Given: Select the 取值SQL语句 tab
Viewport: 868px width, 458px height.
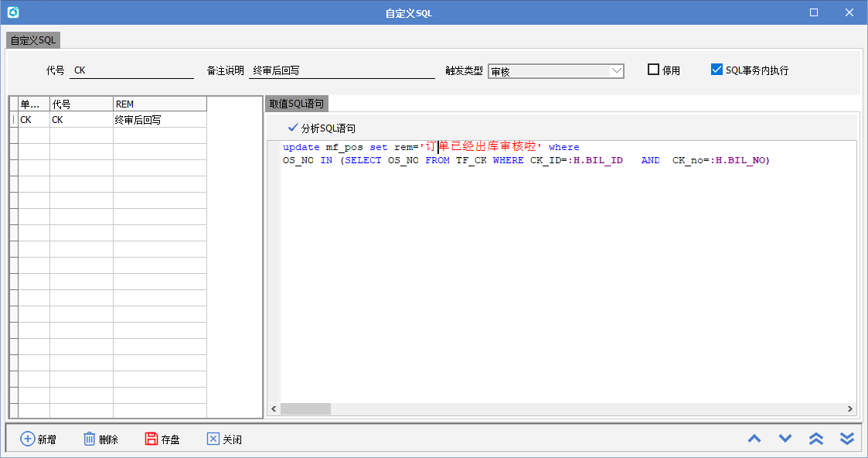Looking at the screenshot, I should (x=297, y=104).
